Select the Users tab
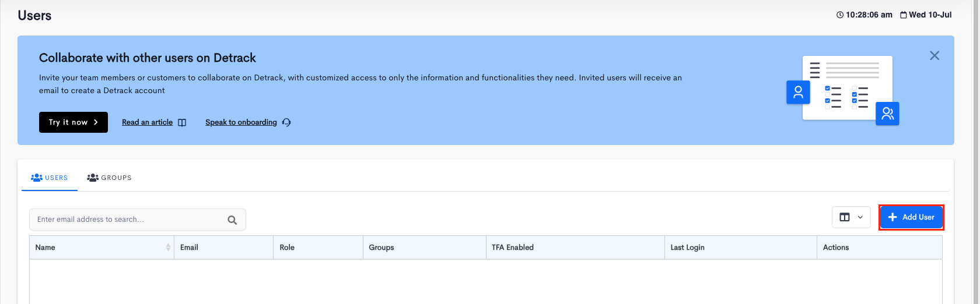Screen dimensions: 980x304 pyautogui.click(x=50, y=178)
